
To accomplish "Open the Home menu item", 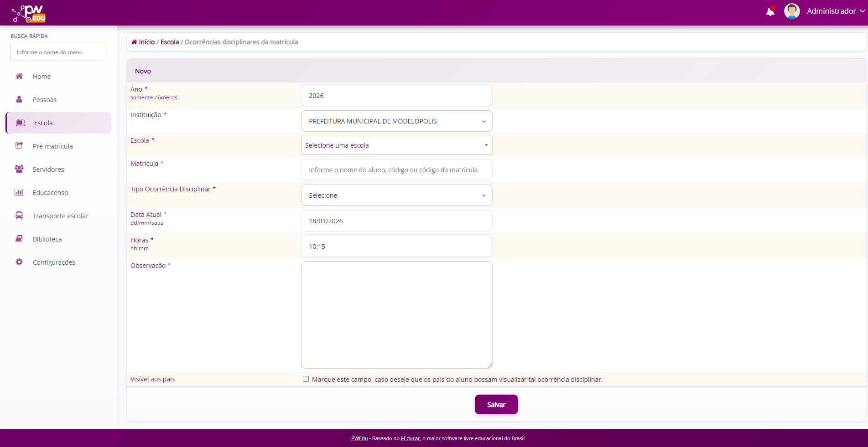I will point(42,77).
